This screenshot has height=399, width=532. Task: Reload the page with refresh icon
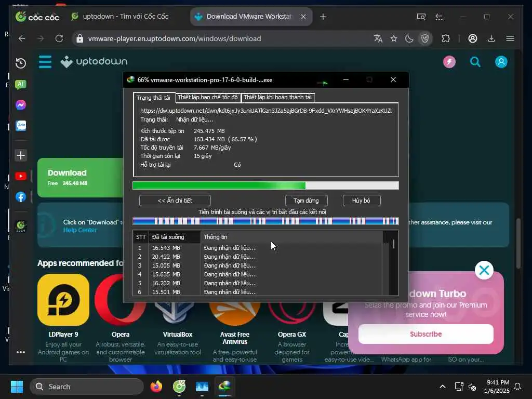[59, 38]
